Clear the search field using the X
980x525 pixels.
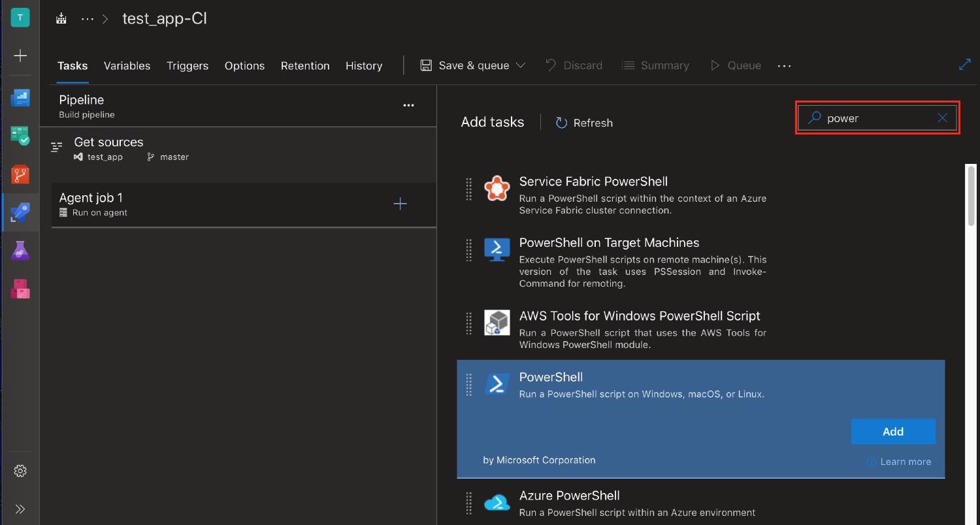[x=942, y=118]
